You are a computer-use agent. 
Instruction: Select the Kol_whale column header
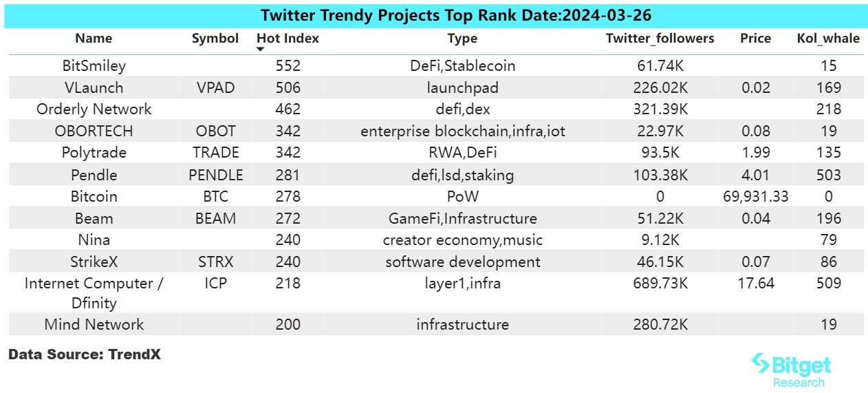(828, 39)
